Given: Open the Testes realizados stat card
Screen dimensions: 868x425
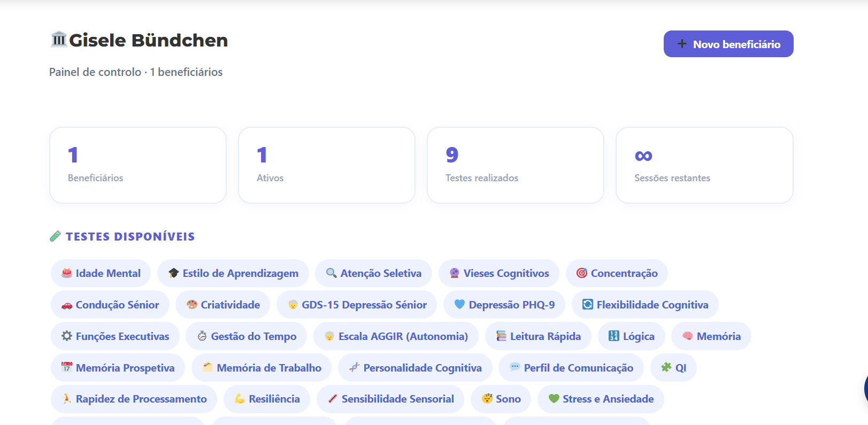Looking at the screenshot, I should (516, 165).
